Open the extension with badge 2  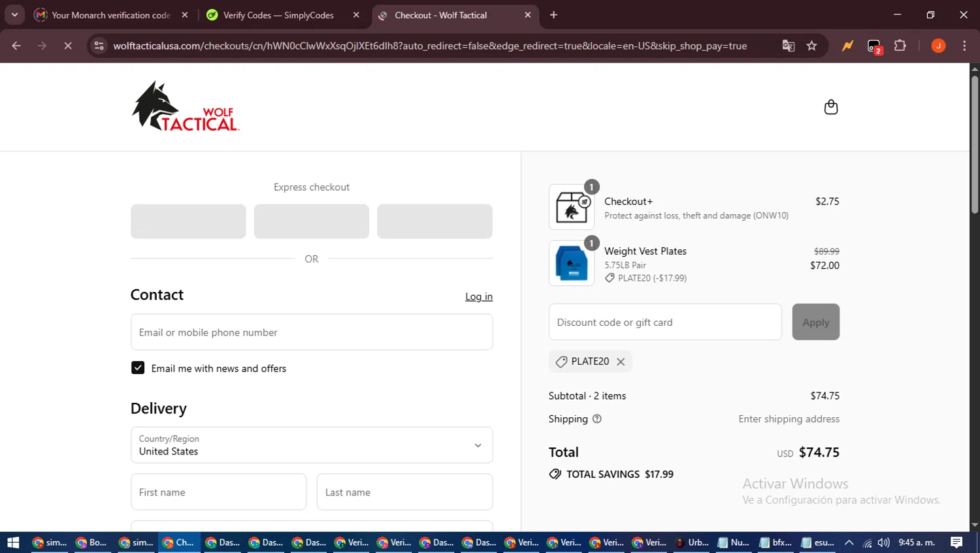874,46
